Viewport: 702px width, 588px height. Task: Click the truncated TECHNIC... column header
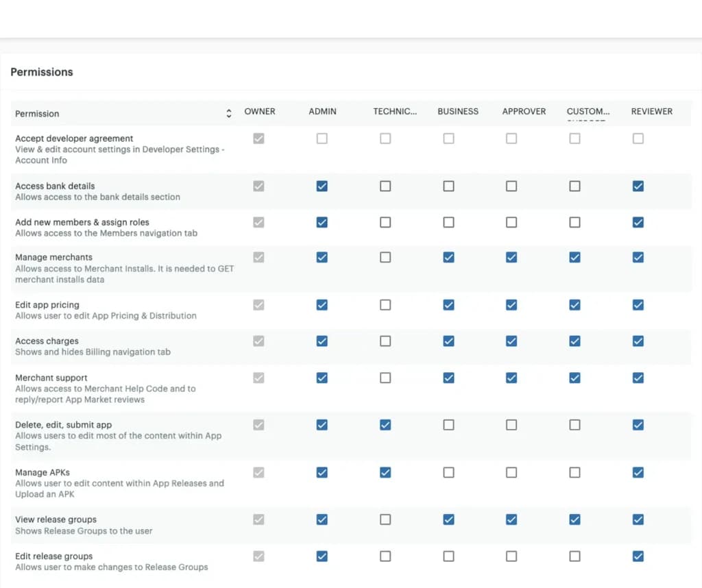tap(395, 112)
